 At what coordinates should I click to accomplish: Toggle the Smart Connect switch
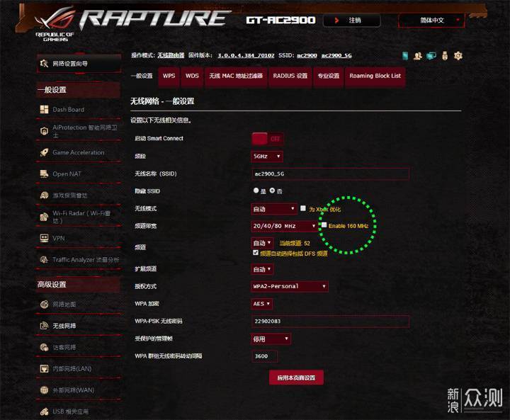point(267,139)
